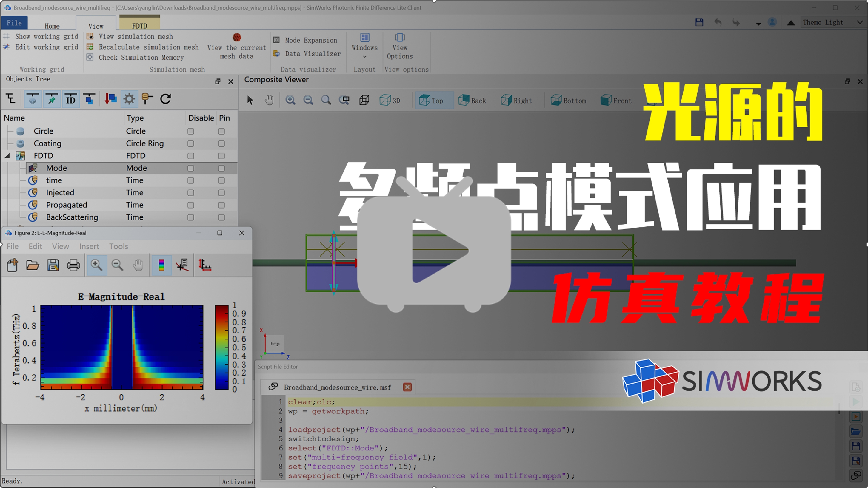Float the Objects Tree panel
Image resolution: width=868 pixels, height=488 pixels.
(218, 81)
